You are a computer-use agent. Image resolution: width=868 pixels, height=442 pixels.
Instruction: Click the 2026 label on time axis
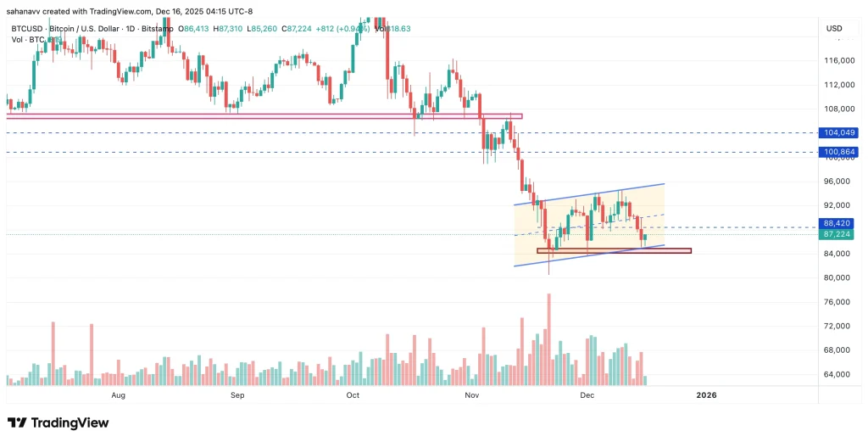705,395
